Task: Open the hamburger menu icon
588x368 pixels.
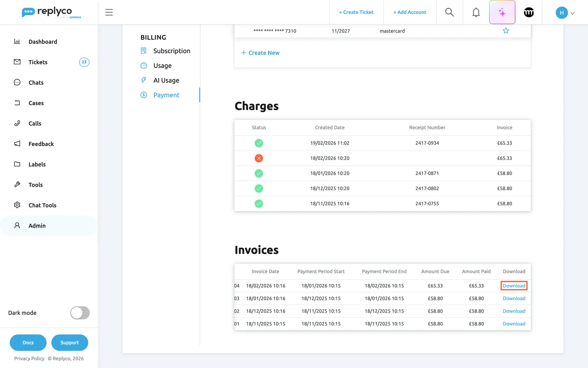Action: [109, 12]
